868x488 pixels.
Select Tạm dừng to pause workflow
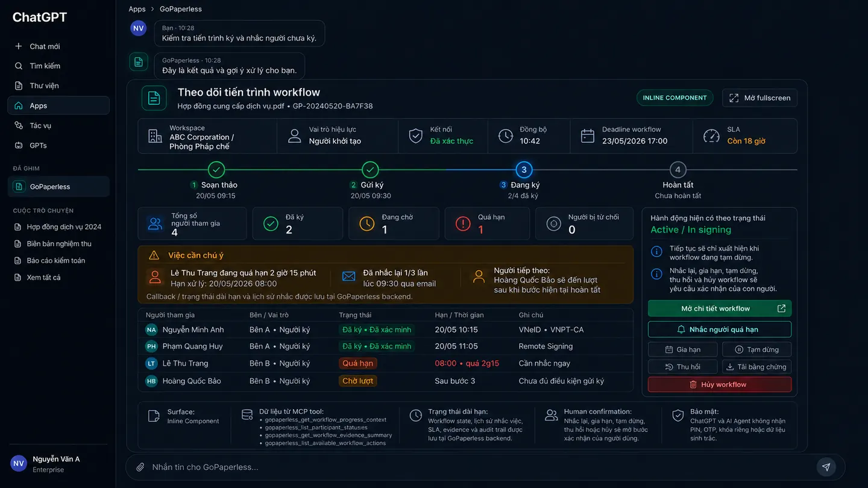pyautogui.click(x=756, y=349)
